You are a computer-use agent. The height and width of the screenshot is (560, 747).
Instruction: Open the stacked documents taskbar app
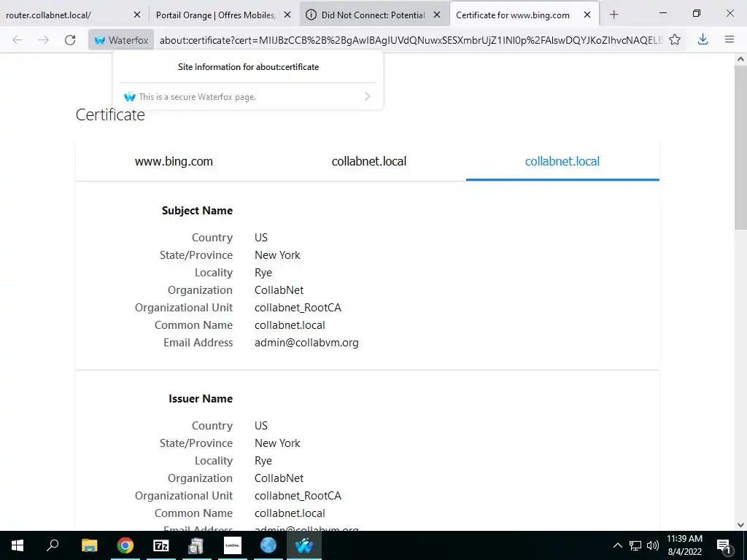coord(196,545)
